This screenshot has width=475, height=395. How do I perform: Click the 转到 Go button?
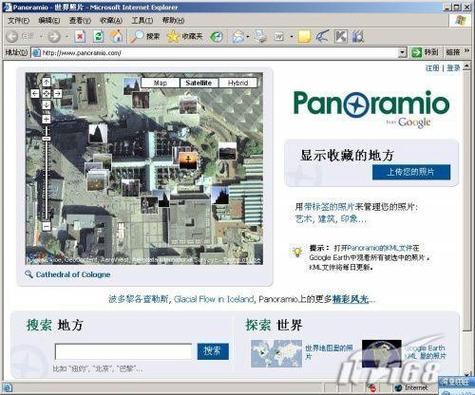click(425, 52)
